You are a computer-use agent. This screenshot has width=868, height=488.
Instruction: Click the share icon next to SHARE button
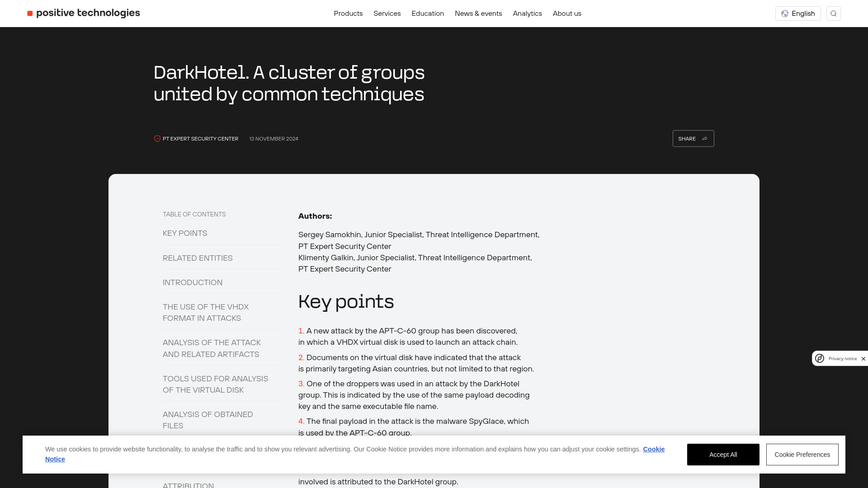pos(705,138)
